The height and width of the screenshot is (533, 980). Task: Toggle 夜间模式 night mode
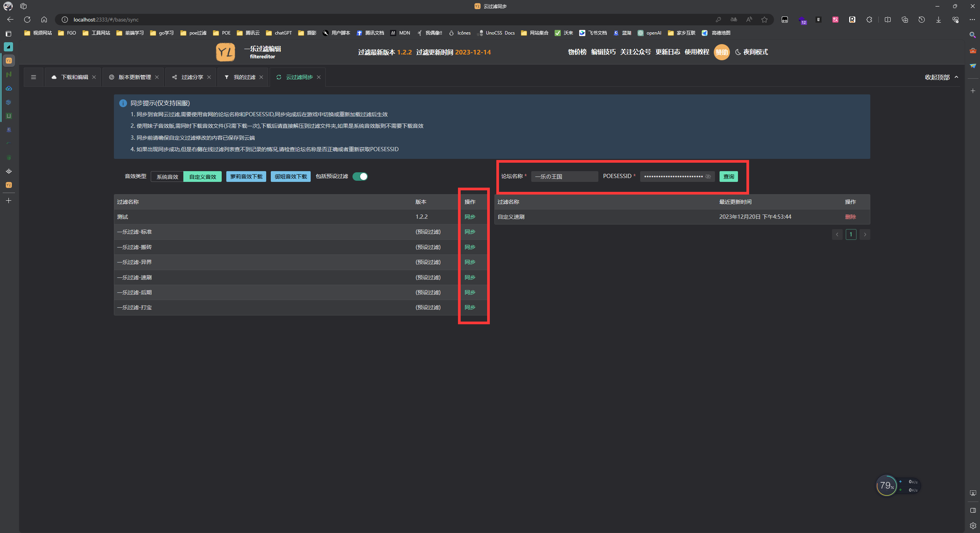tap(751, 52)
